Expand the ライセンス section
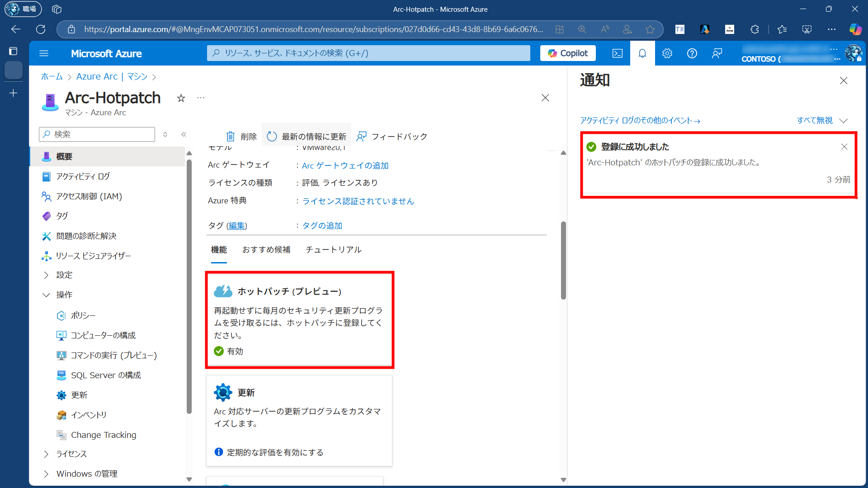The width and height of the screenshot is (868, 488). [46, 454]
